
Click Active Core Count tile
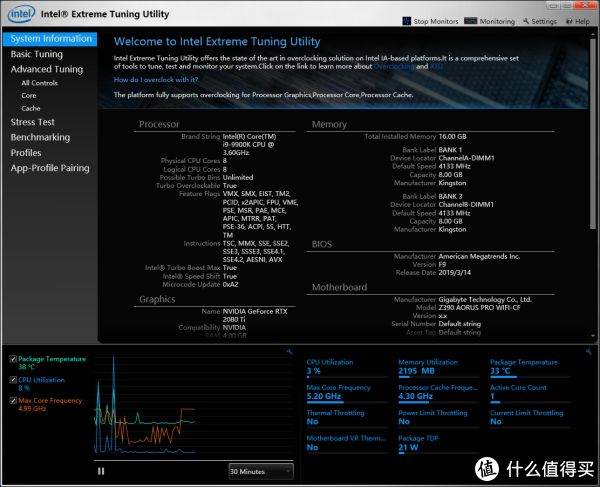(530, 393)
